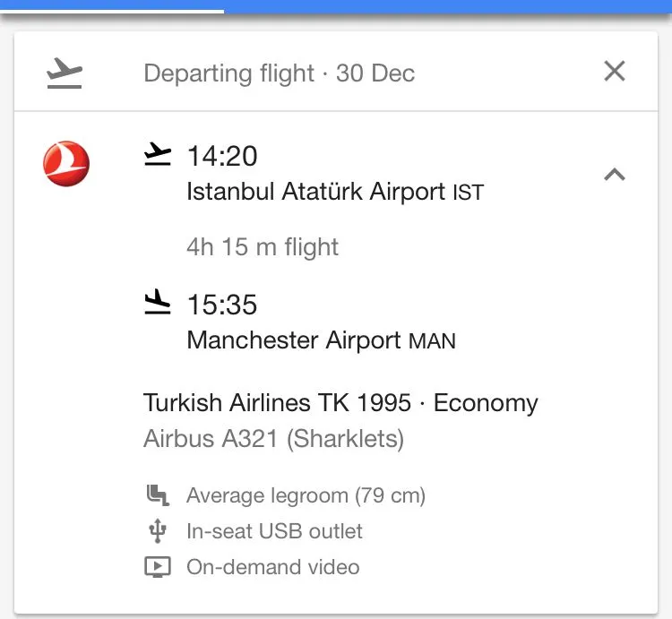Click the Turkish Airlines red logo
The image size is (672, 619).
click(x=66, y=165)
